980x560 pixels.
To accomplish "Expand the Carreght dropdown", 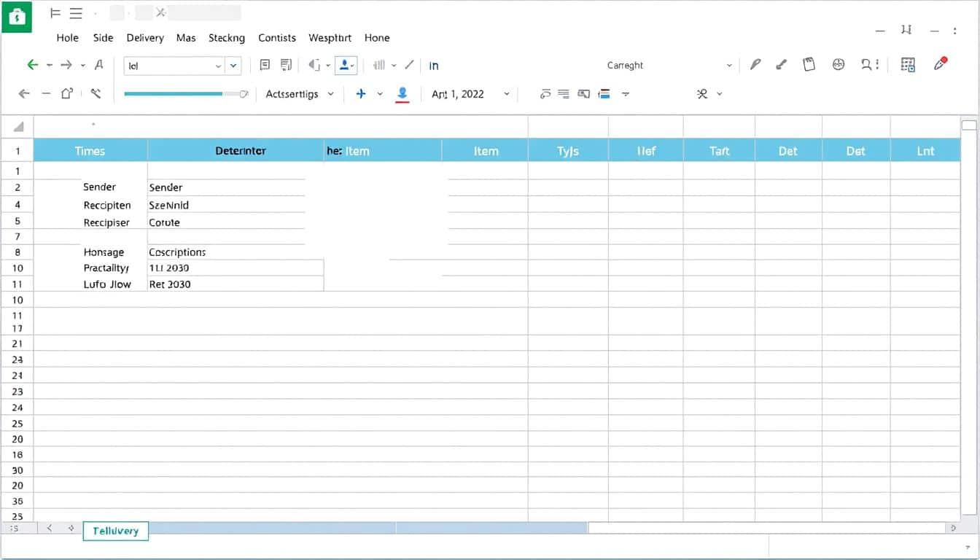I will [x=669, y=65].
